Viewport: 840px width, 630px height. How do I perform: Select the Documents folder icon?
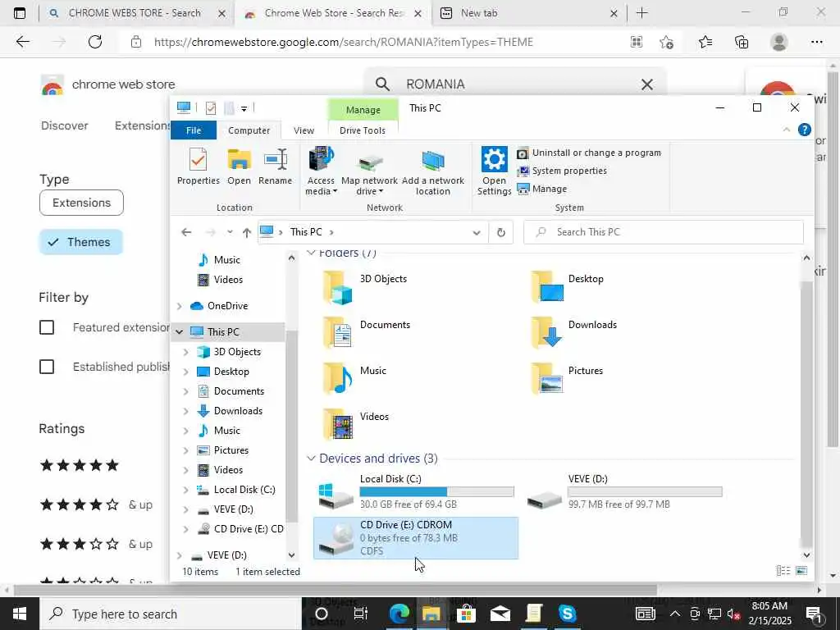coord(337,333)
